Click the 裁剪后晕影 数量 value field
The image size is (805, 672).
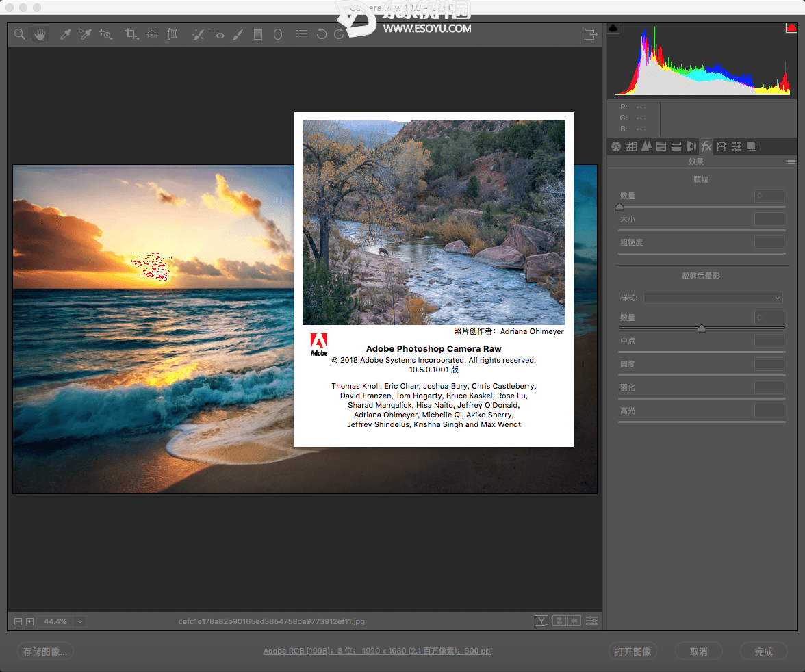[769, 318]
